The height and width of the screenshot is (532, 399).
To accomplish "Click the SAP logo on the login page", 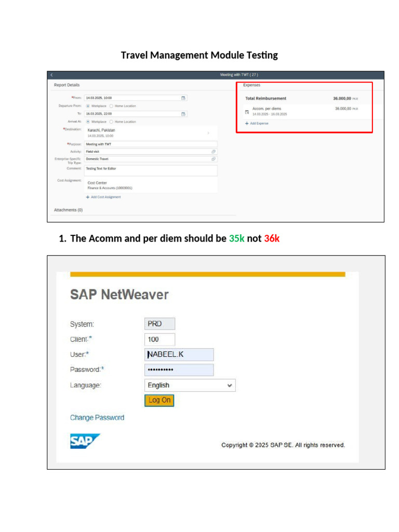I will (85, 441).
